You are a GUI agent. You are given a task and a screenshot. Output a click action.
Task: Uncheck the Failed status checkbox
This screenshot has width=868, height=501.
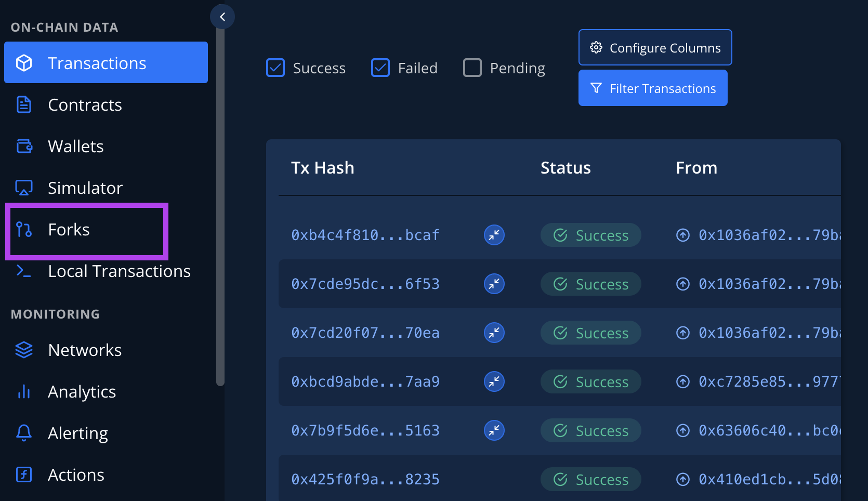[x=380, y=68]
